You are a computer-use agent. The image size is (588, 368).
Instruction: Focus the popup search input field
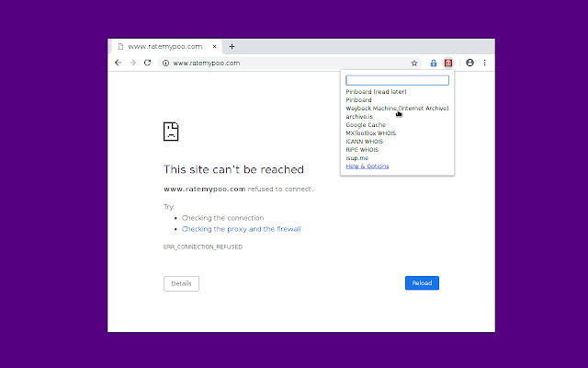pos(397,80)
